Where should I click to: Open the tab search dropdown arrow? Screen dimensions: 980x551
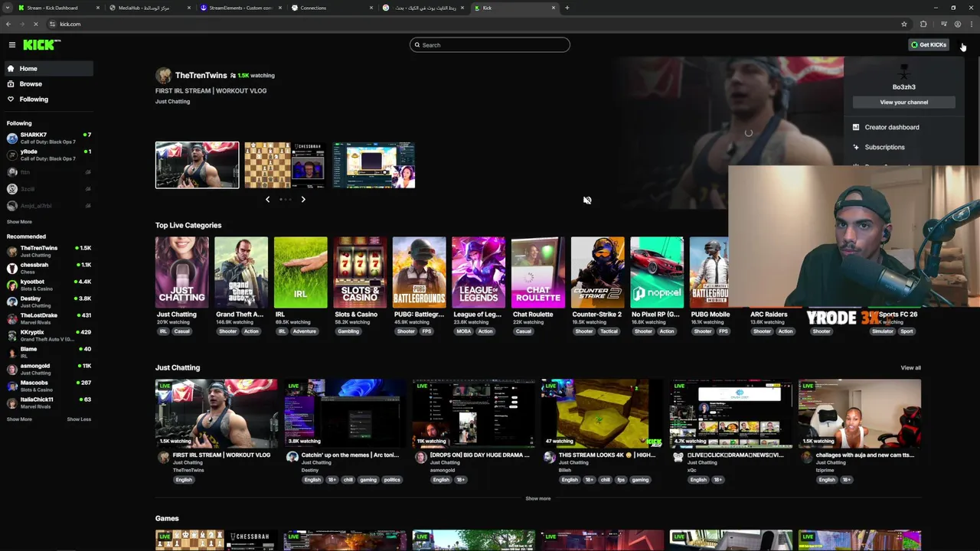(x=8, y=8)
